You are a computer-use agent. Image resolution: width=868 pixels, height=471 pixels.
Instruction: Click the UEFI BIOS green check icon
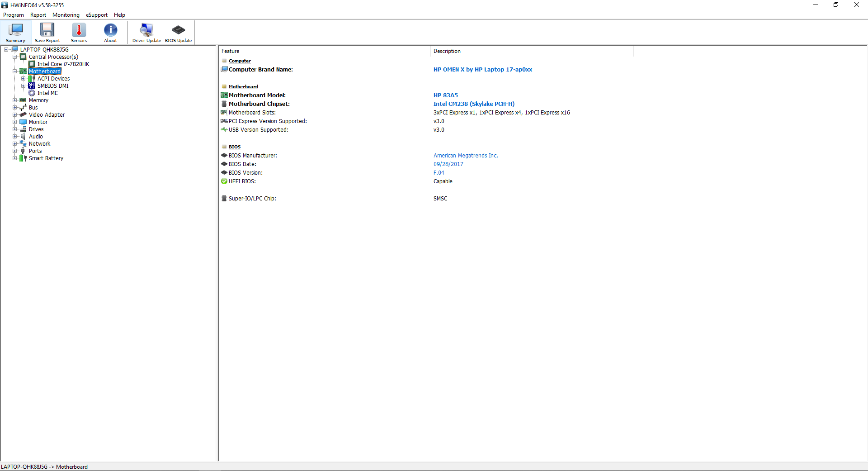224,181
